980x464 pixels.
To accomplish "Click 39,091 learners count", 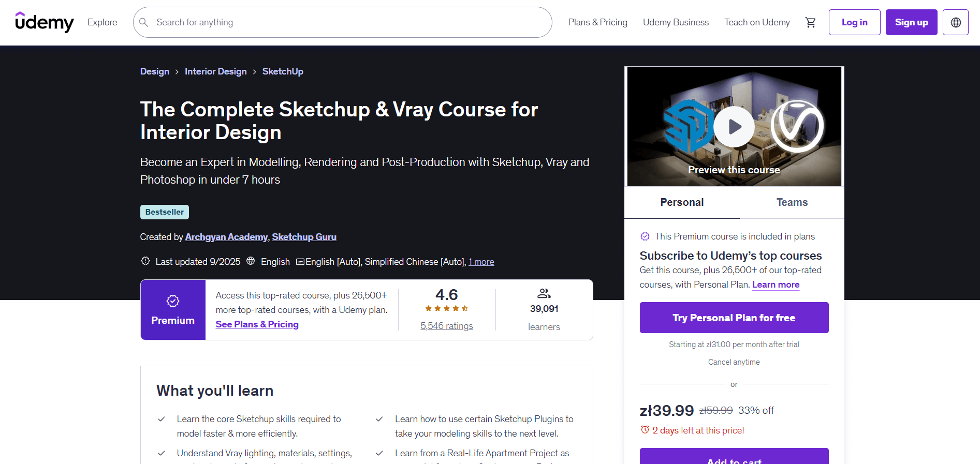I will coord(544,309).
